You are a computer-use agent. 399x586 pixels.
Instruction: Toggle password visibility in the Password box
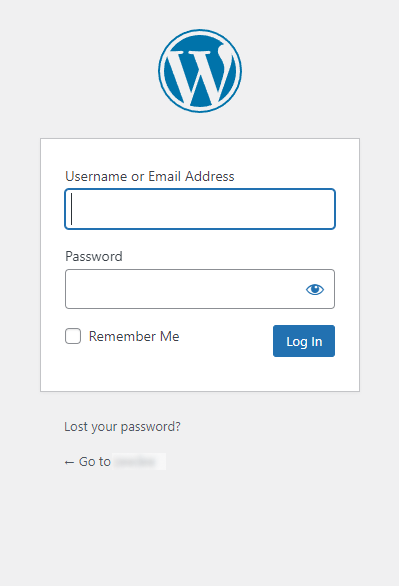pyautogui.click(x=315, y=289)
